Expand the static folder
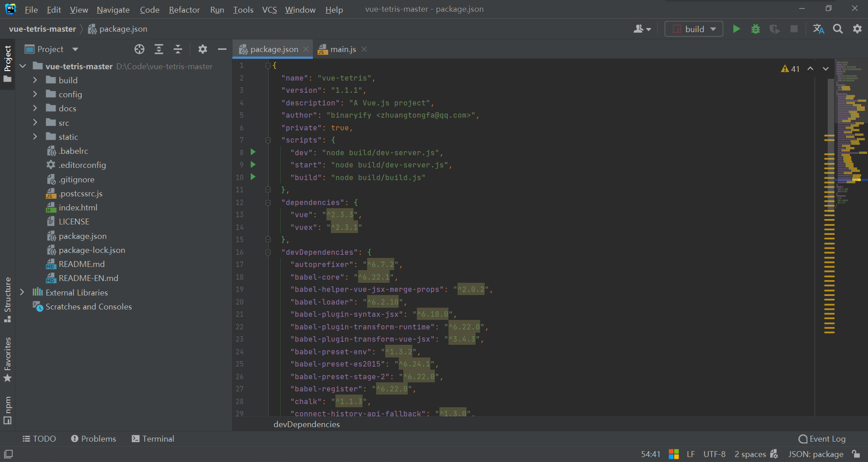This screenshot has height=462, width=868. 35,137
